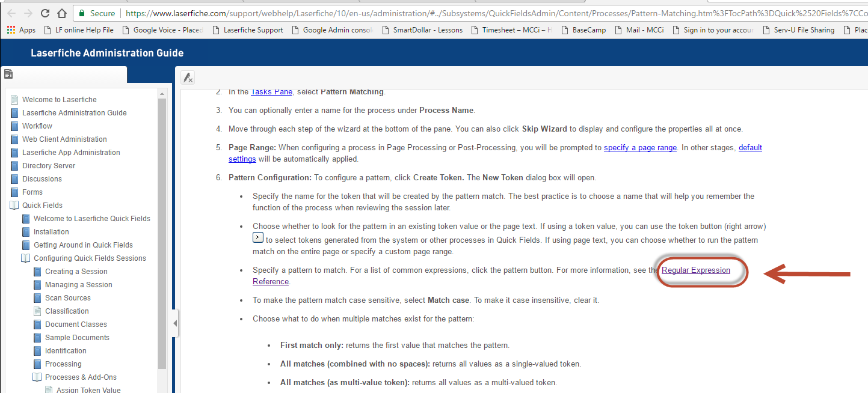This screenshot has width=868, height=393.
Task: Open the browser home page icon
Action: click(x=61, y=13)
